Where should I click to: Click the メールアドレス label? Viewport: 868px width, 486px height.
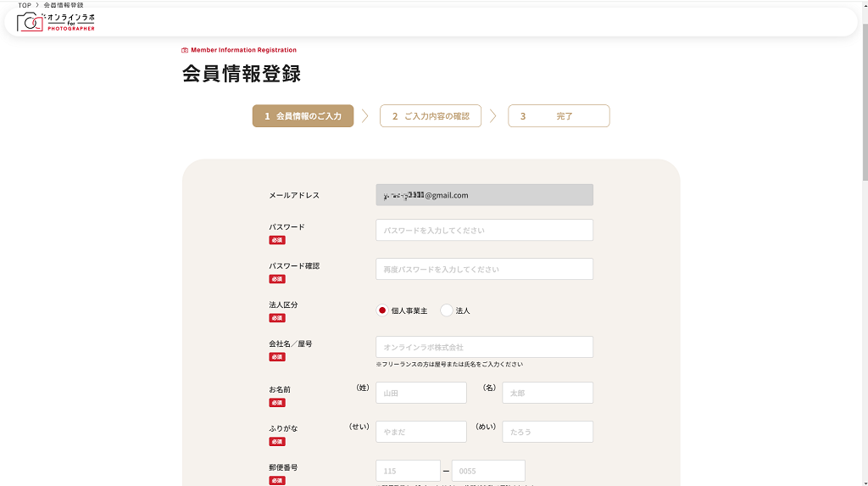pos(294,195)
